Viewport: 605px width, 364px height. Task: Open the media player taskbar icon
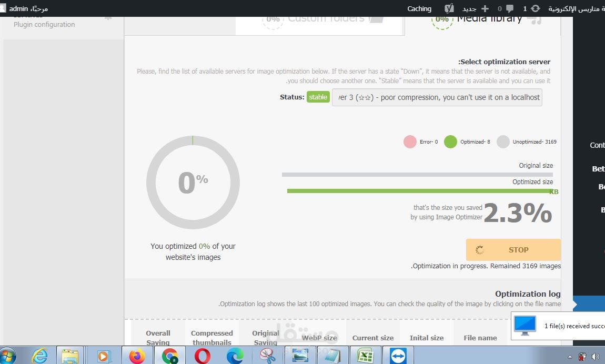point(103,356)
